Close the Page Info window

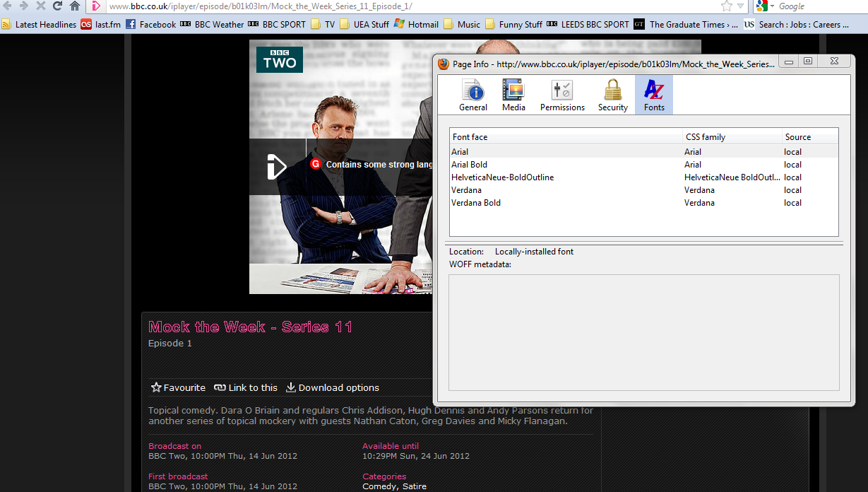tap(834, 61)
